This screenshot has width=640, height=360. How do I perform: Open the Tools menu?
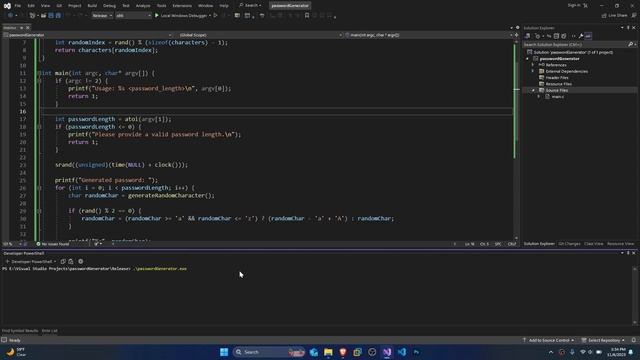point(162,6)
